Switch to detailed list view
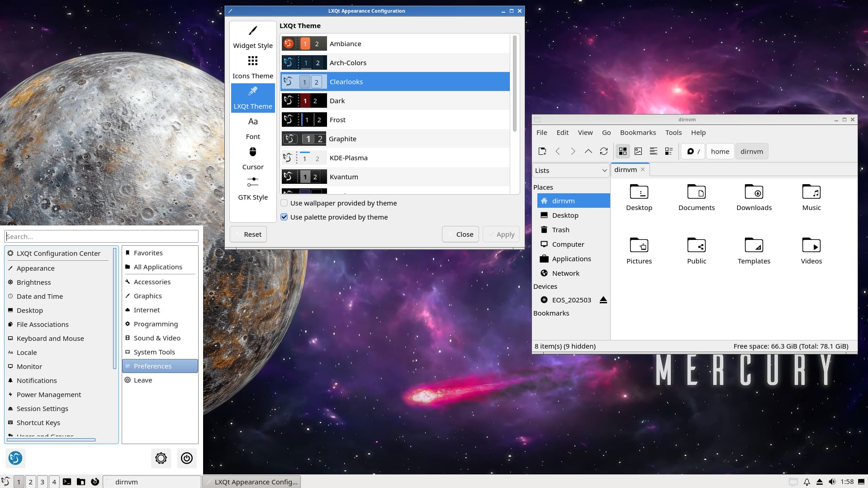The image size is (868, 488). point(669,151)
